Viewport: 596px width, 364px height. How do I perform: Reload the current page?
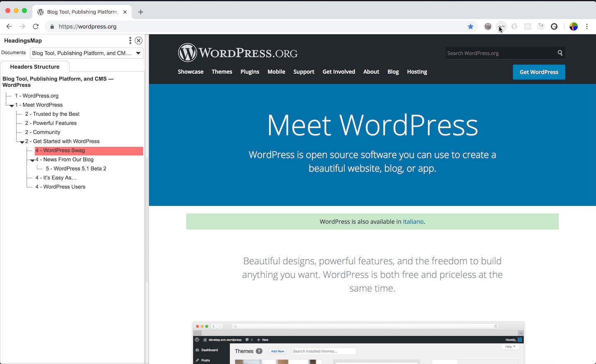[36, 26]
